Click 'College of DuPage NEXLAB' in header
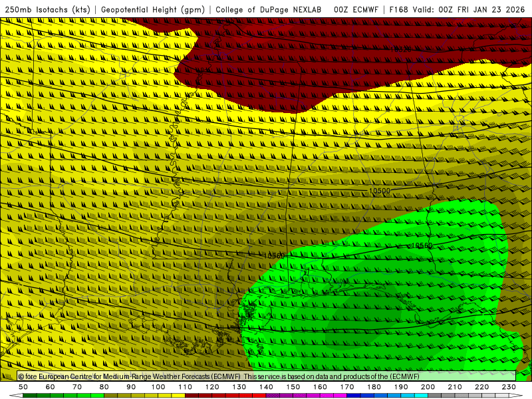 pyautogui.click(x=268, y=9)
